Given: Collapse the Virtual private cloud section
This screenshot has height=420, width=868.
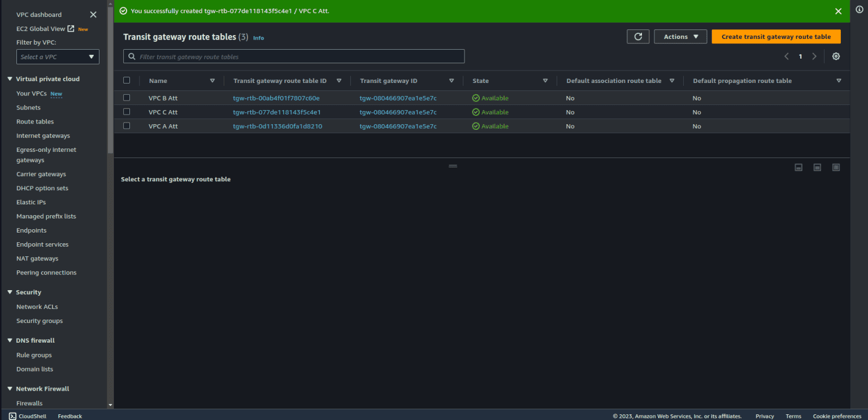Looking at the screenshot, I should tap(10, 79).
